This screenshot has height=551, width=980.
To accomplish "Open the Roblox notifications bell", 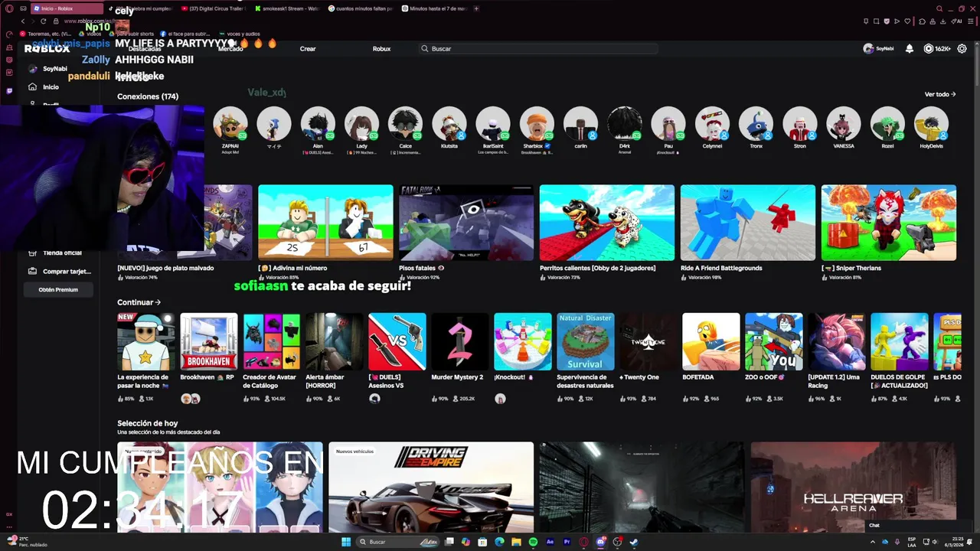I will coord(910,48).
